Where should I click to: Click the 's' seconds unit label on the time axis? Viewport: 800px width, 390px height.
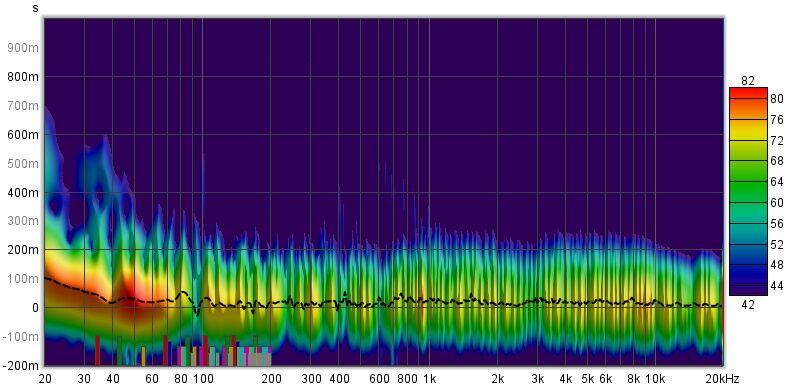(35, 8)
